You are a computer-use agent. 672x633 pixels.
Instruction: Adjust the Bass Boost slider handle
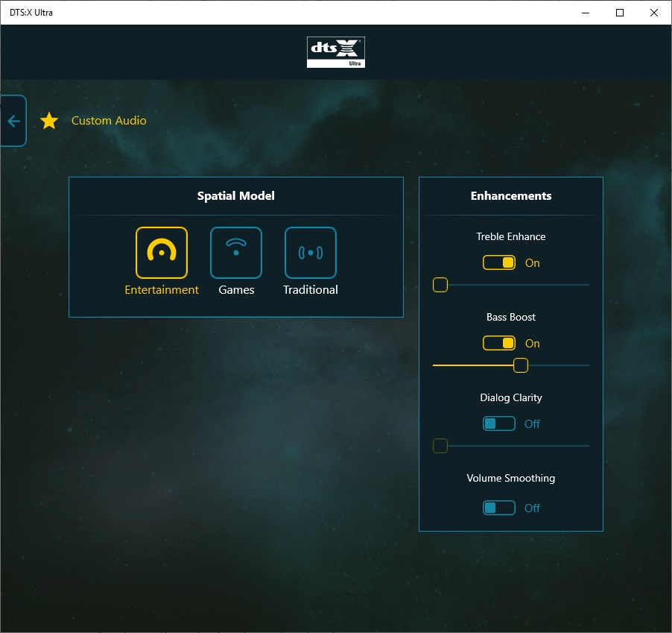click(520, 365)
